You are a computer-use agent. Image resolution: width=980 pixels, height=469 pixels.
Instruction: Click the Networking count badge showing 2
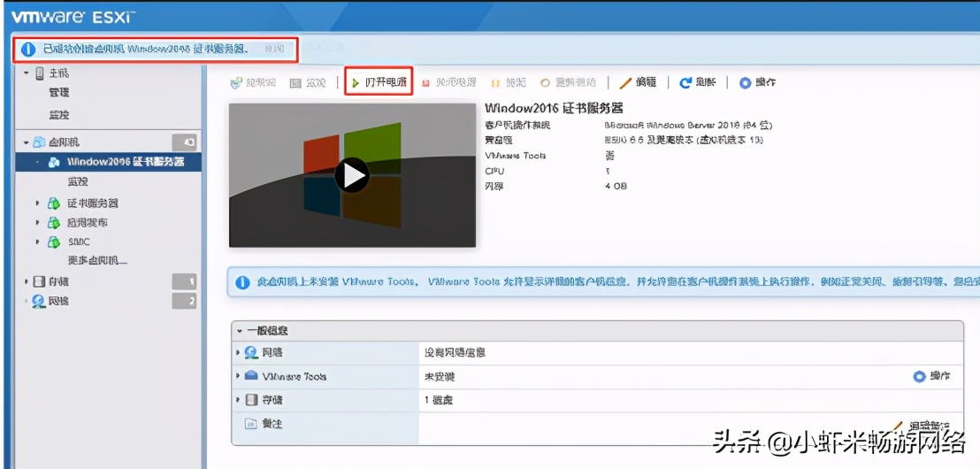pos(184,301)
